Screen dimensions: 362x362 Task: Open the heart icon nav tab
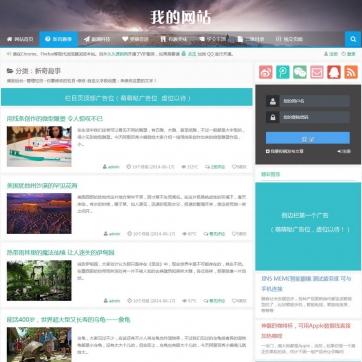(135, 39)
